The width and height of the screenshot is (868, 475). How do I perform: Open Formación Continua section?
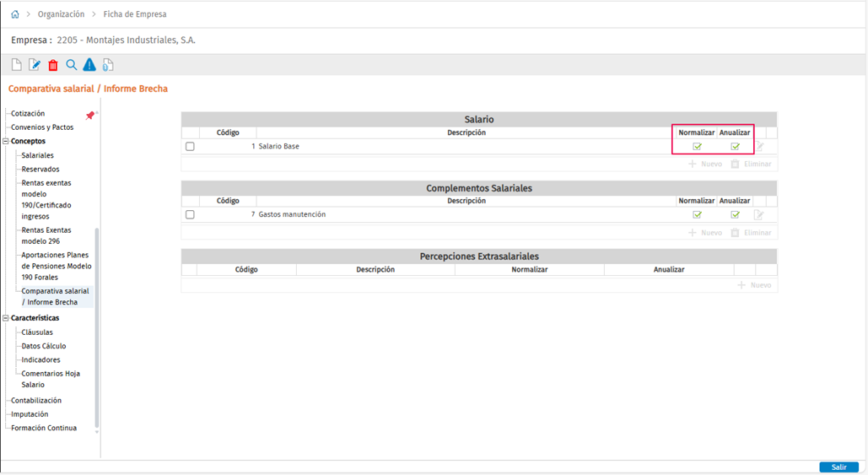(x=44, y=429)
